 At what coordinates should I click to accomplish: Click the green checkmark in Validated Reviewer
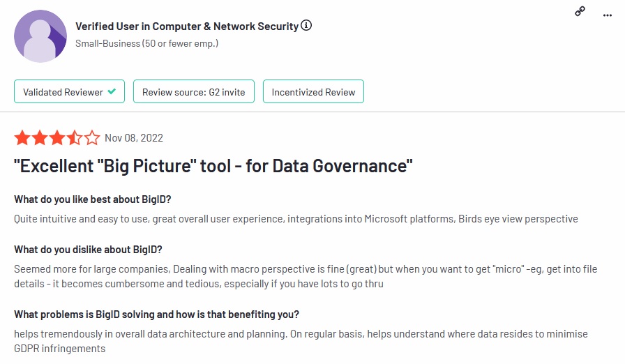(112, 91)
